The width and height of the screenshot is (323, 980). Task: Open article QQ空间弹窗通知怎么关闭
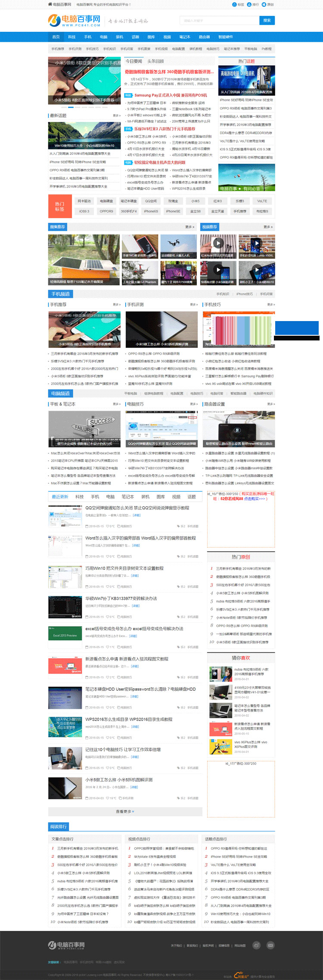coord(137,508)
